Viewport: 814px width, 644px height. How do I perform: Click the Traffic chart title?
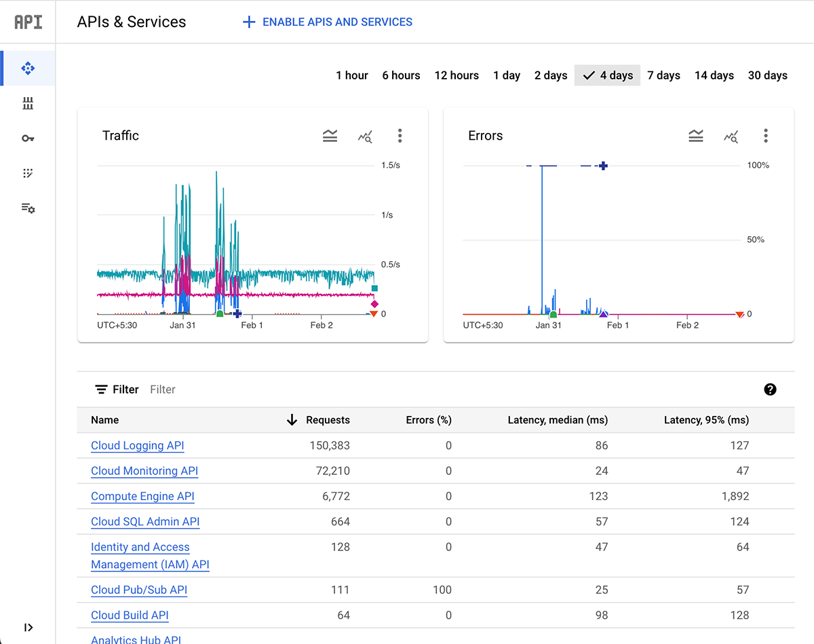(x=121, y=136)
